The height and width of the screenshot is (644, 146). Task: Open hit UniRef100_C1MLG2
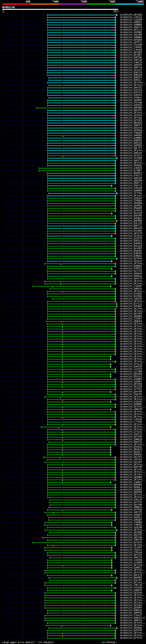[x=131, y=17]
